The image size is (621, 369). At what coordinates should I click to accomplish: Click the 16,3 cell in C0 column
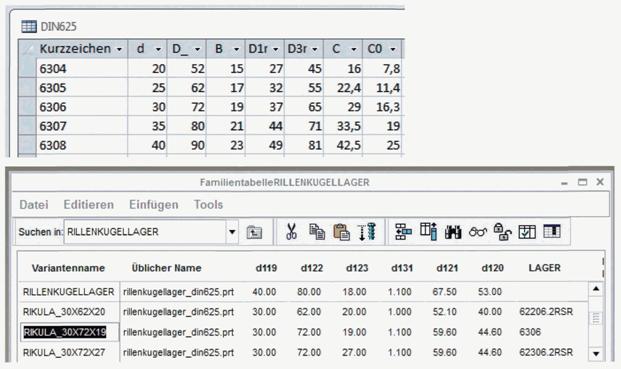tap(383, 107)
